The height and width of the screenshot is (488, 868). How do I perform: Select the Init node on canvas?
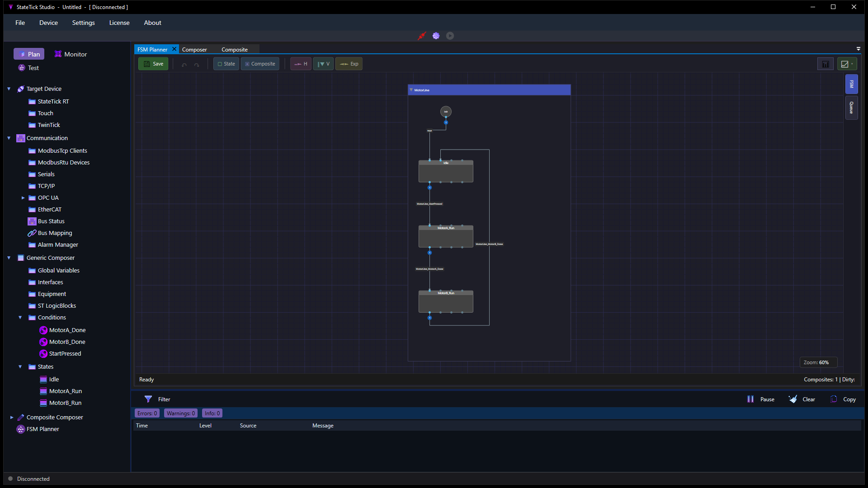(x=446, y=112)
